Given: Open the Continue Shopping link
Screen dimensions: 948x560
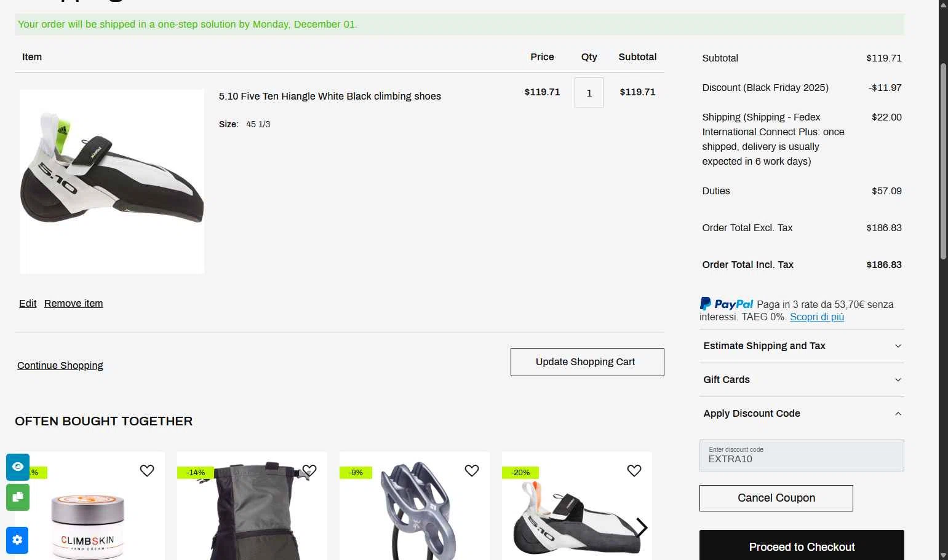Looking at the screenshot, I should click(x=60, y=365).
